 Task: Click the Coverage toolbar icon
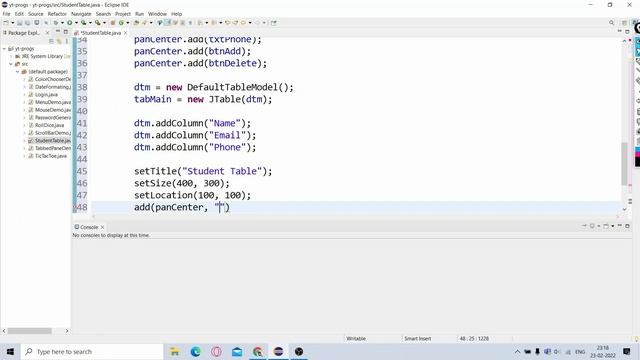(x=84, y=23)
